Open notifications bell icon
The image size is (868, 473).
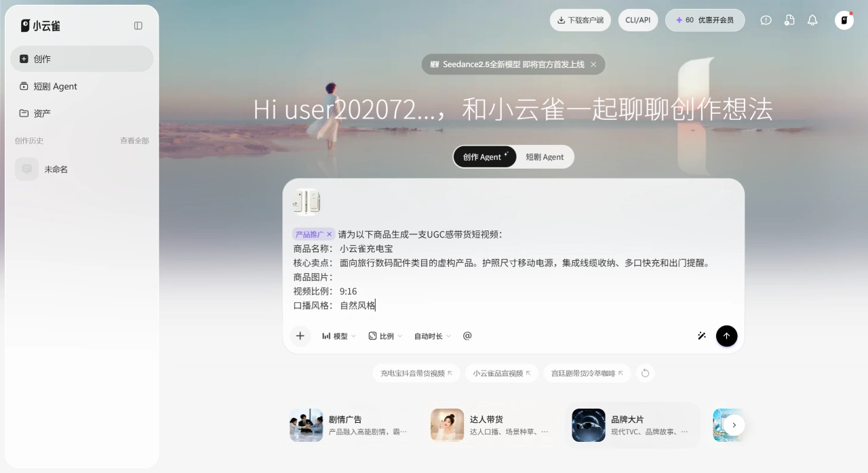(x=812, y=20)
